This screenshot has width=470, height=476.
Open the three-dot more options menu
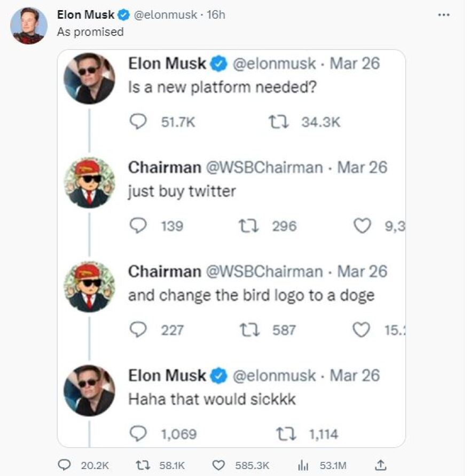click(x=444, y=15)
